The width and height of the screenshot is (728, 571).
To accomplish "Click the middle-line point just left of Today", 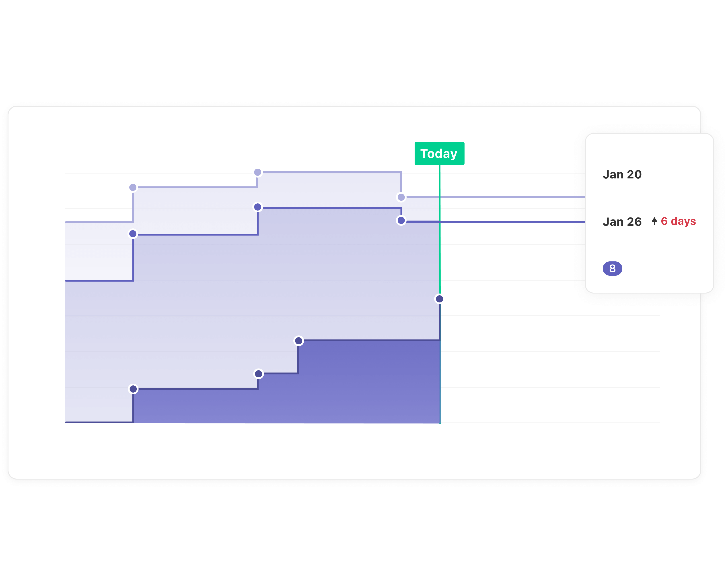I will [x=401, y=220].
